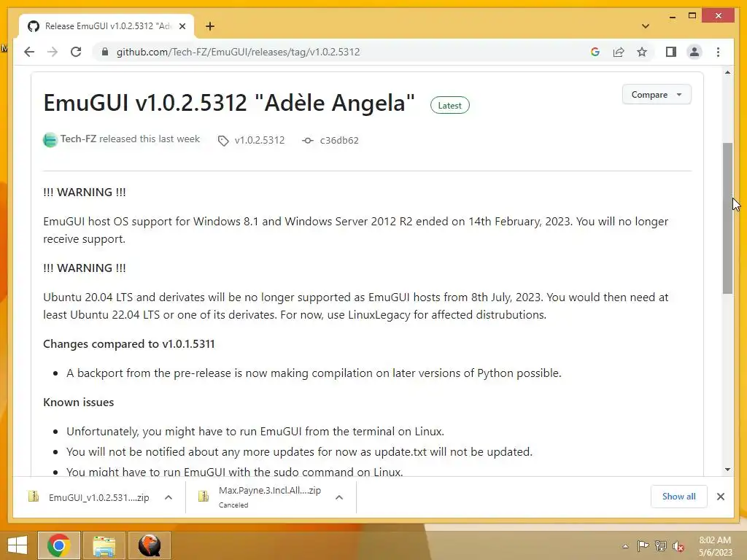This screenshot has width=747, height=560.
Task: Click the first '!!! WARNING !!!' heading
Action: 85,192
